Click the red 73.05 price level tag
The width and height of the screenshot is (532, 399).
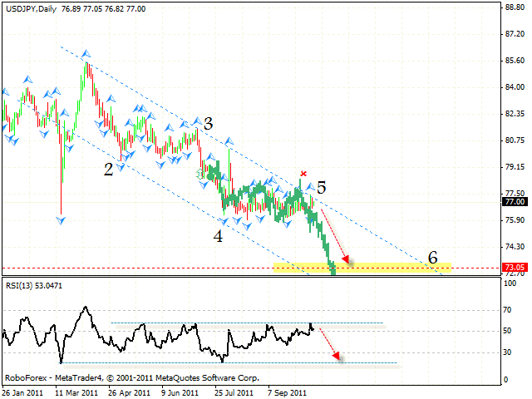tap(513, 268)
